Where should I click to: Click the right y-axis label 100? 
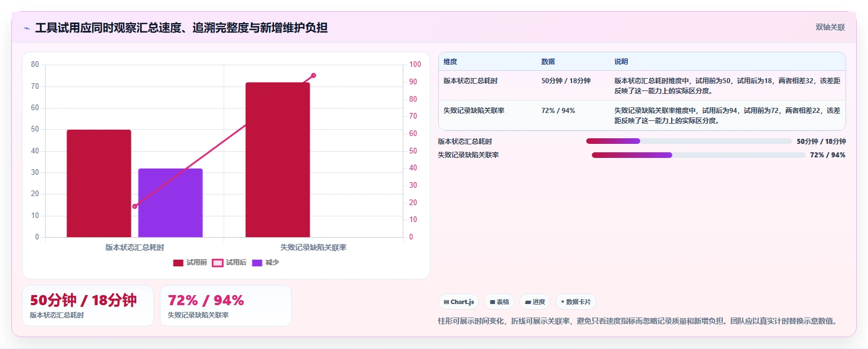click(415, 65)
